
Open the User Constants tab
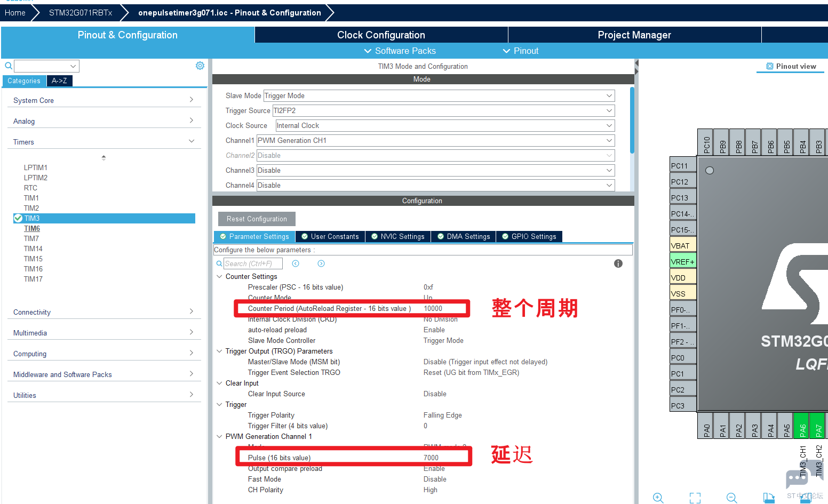click(330, 236)
